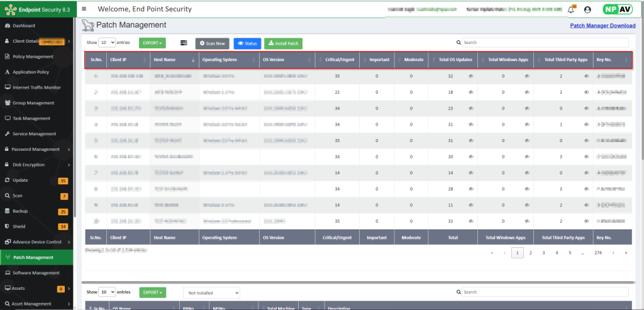Toggle eye icon in first row Total OS Updates

pyautogui.click(x=470, y=76)
